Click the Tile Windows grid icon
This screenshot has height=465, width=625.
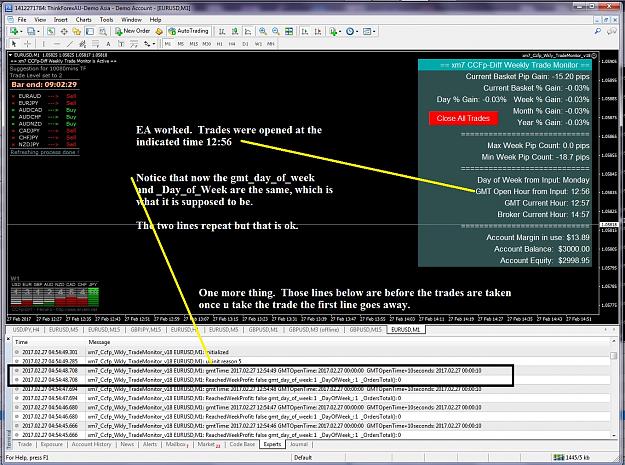[289, 31]
